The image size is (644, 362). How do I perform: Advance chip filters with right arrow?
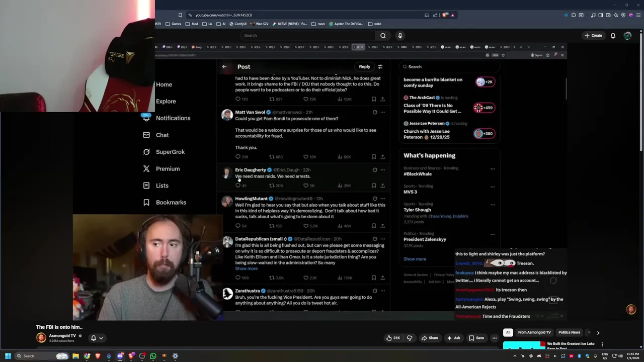pos(598,332)
